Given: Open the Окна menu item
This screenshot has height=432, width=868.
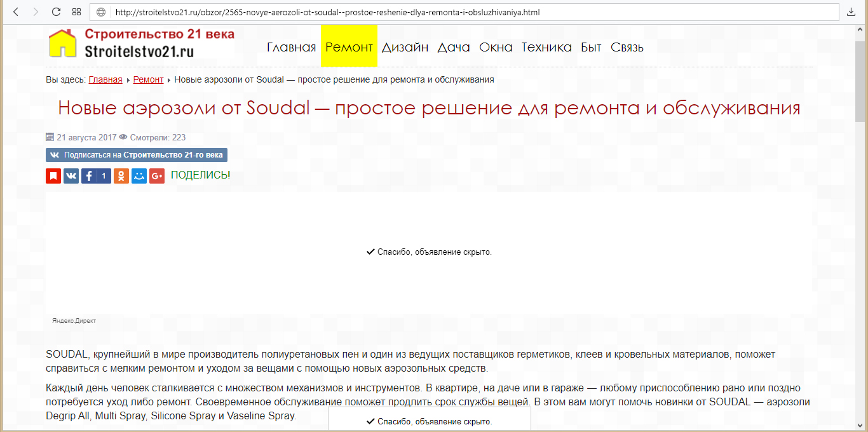Looking at the screenshot, I should click(x=496, y=47).
